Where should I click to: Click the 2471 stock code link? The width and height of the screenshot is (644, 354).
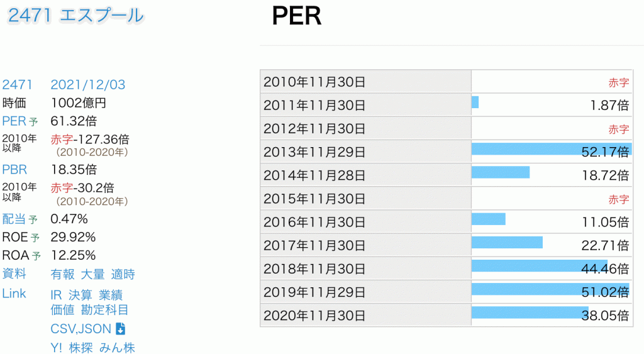pyautogui.click(x=17, y=85)
